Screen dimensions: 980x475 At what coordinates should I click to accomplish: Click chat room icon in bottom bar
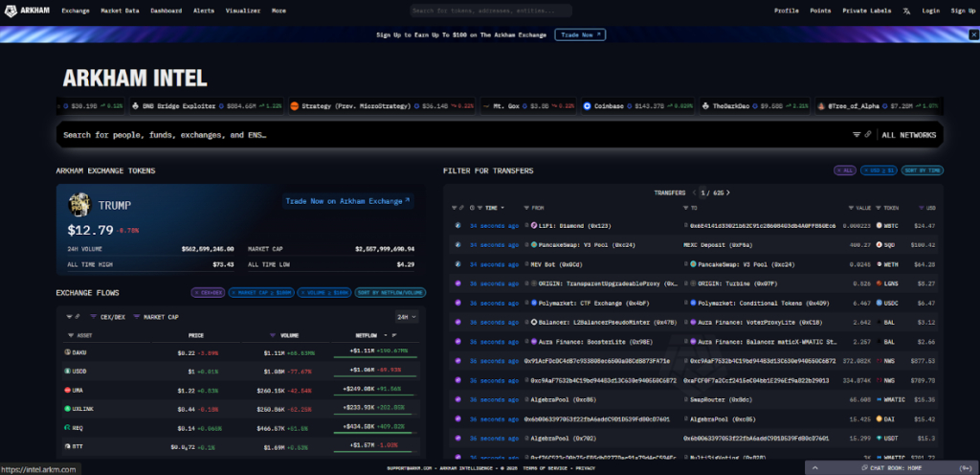coord(864,467)
